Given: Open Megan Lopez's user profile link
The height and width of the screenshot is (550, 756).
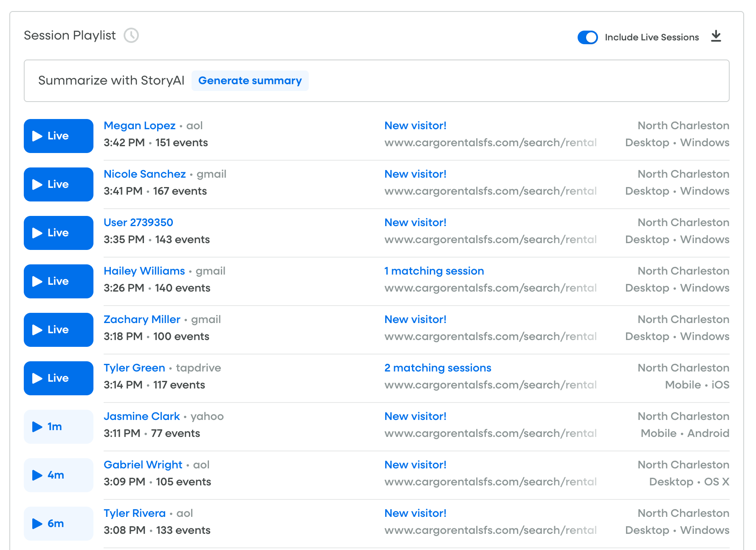Looking at the screenshot, I should pyautogui.click(x=139, y=126).
